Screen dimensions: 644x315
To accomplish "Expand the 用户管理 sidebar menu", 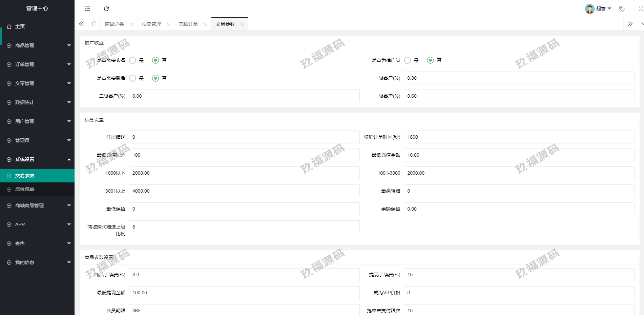I will (37, 121).
